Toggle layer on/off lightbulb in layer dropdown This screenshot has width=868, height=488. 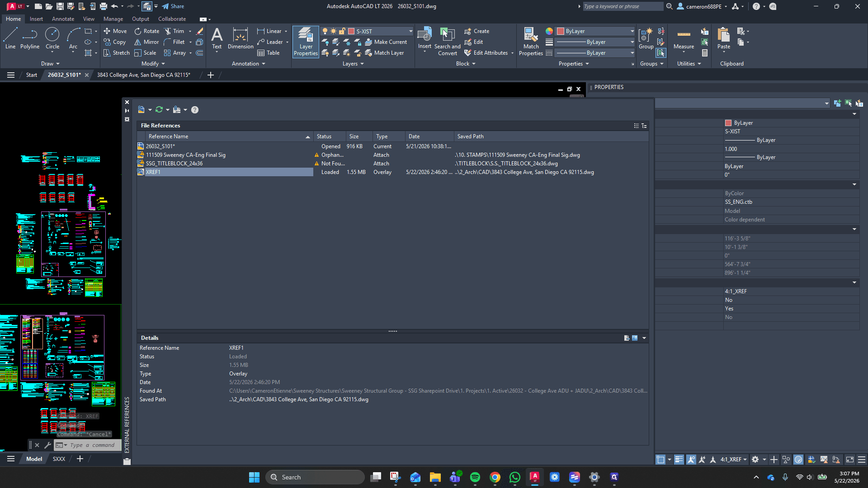click(x=325, y=31)
